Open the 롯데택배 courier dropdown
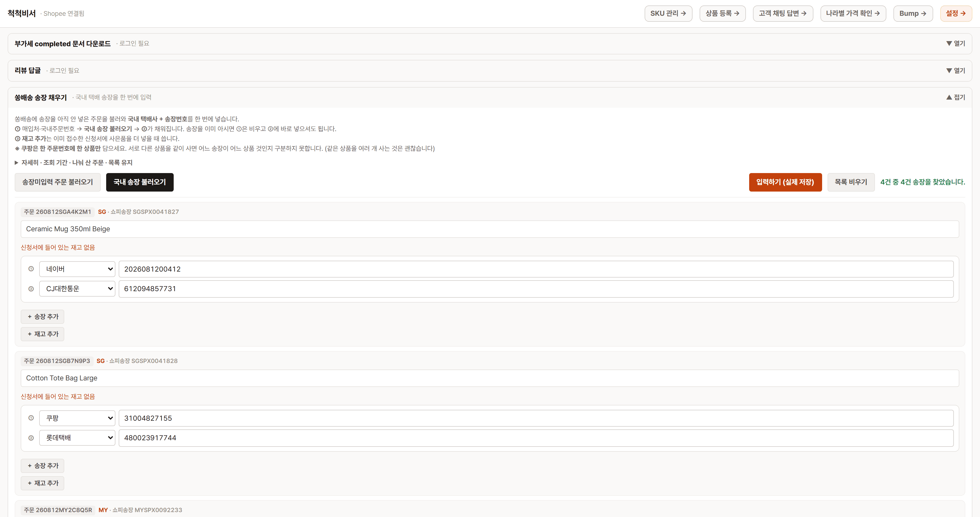Screen dimensions: 980x517 (77, 438)
